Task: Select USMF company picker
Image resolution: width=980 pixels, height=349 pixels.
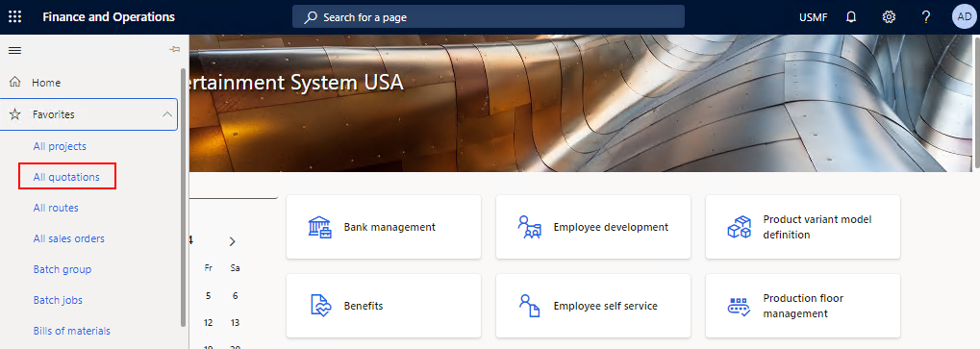Action: click(813, 17)
